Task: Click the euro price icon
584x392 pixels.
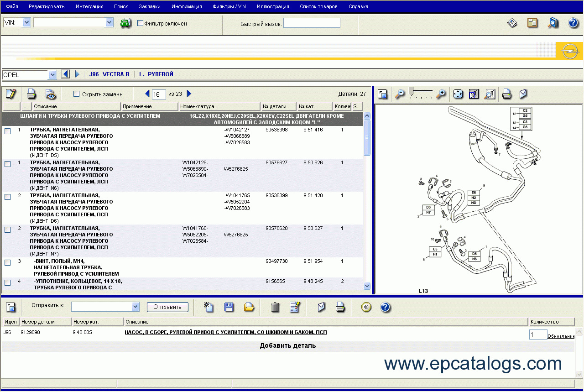Action: [x=365, y=307]
